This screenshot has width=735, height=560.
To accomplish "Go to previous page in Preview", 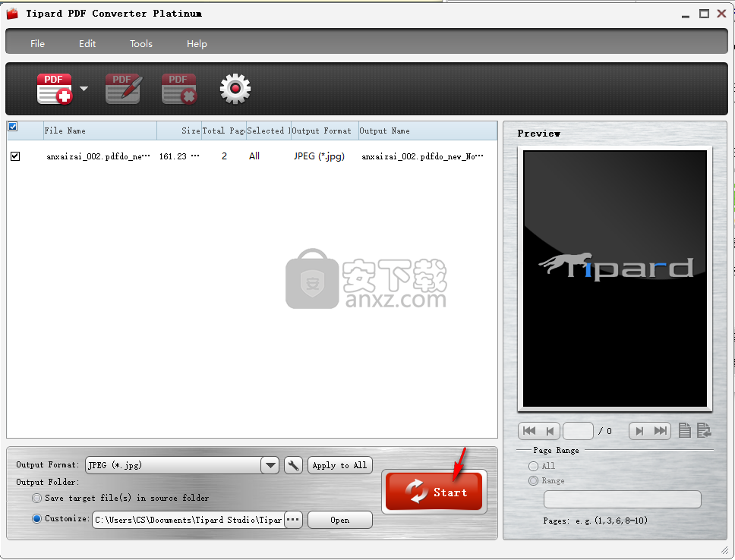I will click(550, 431).
